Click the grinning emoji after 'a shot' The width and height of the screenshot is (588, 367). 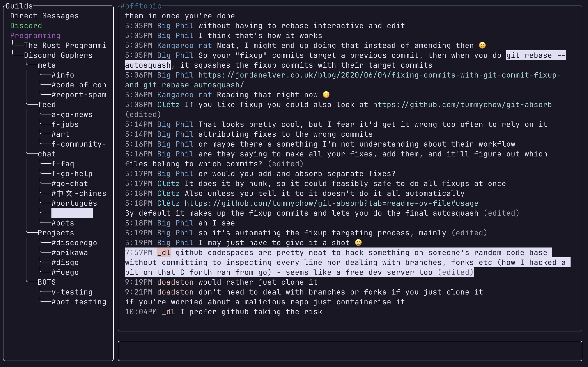pos(358,243)
